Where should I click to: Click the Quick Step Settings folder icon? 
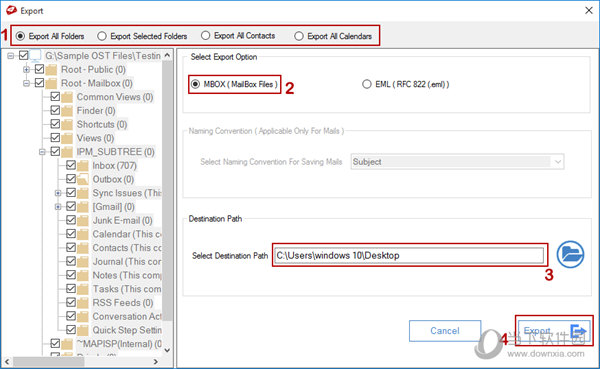(83, 330)
